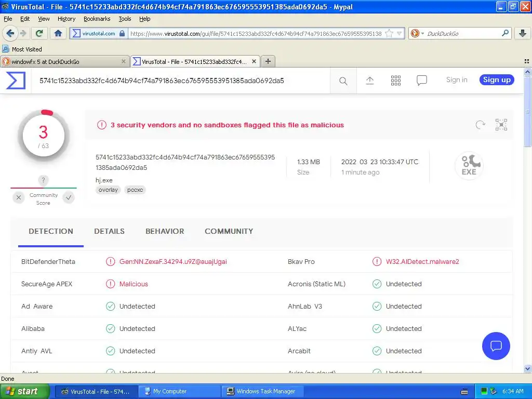532x399 pixels.
Task: Bookmark this page with the star icon
Action: pos(389,33)
